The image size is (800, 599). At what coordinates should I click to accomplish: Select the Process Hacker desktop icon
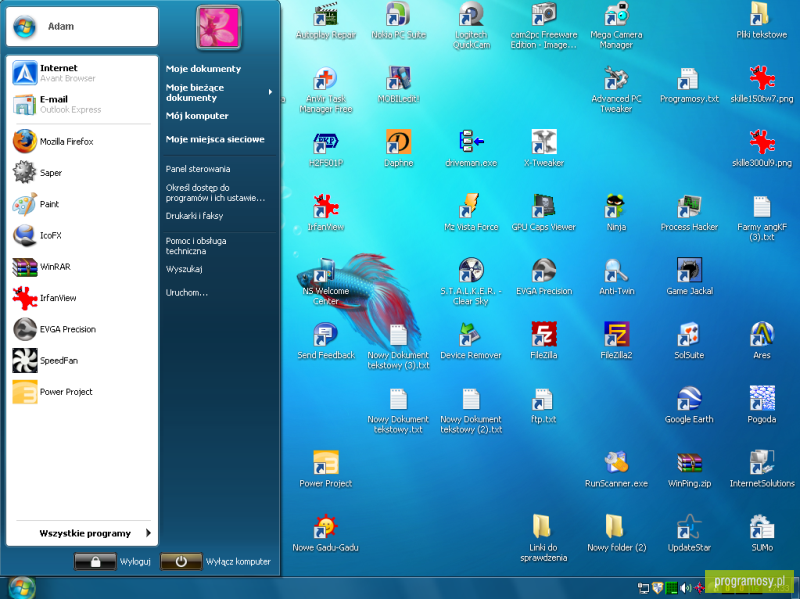pyautogui.click(x=689, y=213)
